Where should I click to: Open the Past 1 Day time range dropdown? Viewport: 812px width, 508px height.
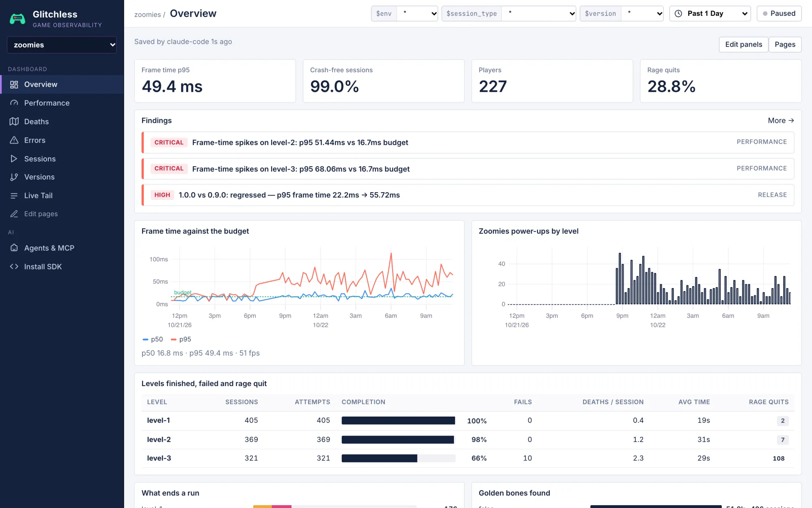pyautogui.click(x=710, y=13)
